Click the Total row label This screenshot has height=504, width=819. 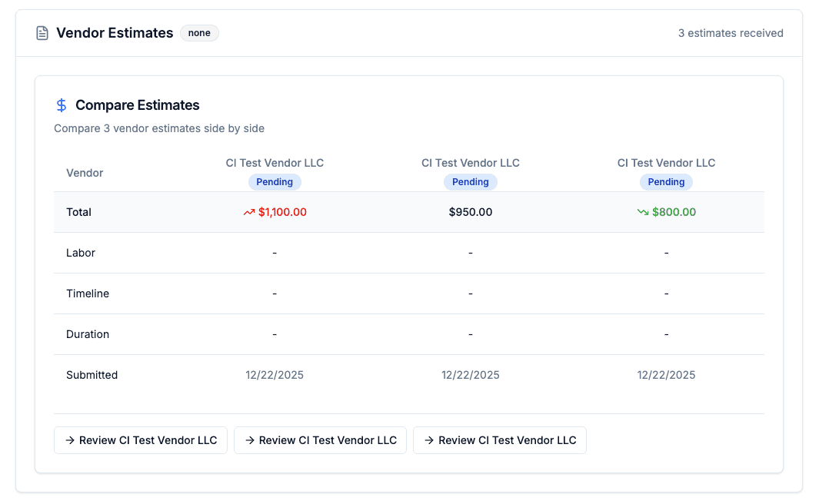pos(78,212)
